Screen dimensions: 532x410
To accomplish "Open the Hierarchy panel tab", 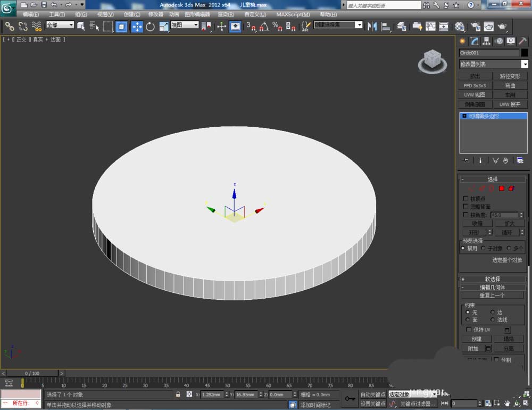I will (486, 41).
